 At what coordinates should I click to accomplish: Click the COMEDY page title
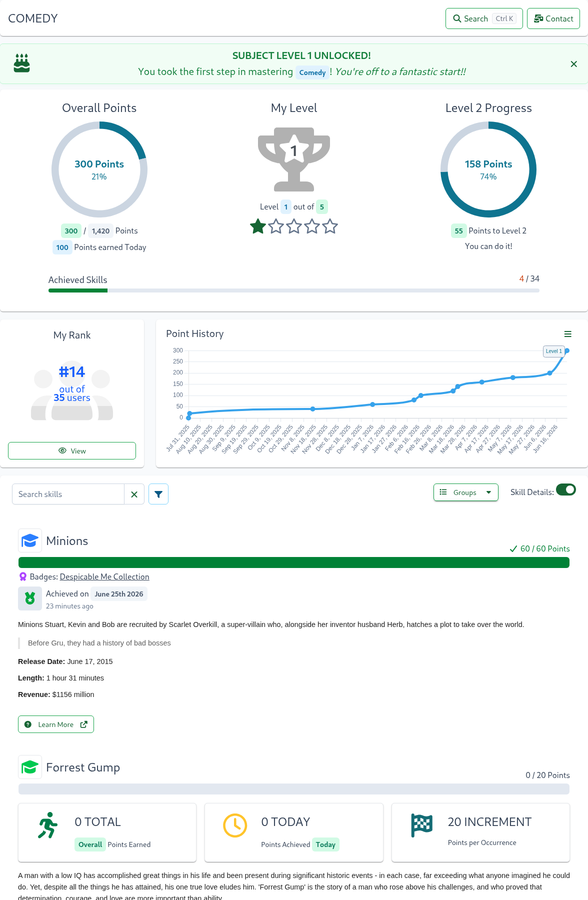[x=33, y=18]
